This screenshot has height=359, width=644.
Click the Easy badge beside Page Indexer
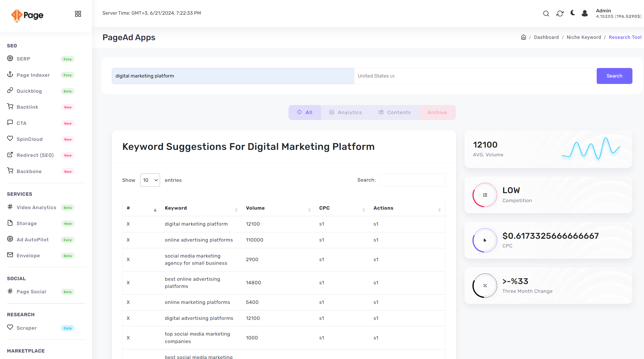[x=68, y=75]
